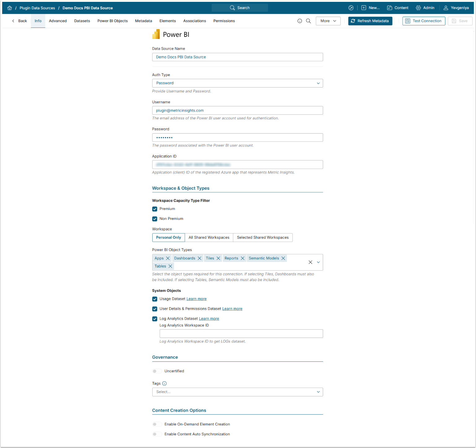The height and width of the screenshot is (448, 476).
Task: Remove the Apps object type tag
Action: pyautogui.click(x=168, y=258)
